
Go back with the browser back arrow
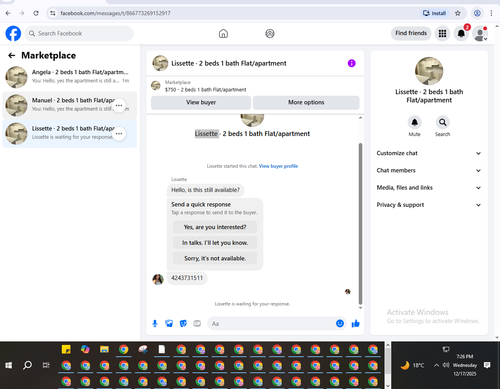point(8,13)
